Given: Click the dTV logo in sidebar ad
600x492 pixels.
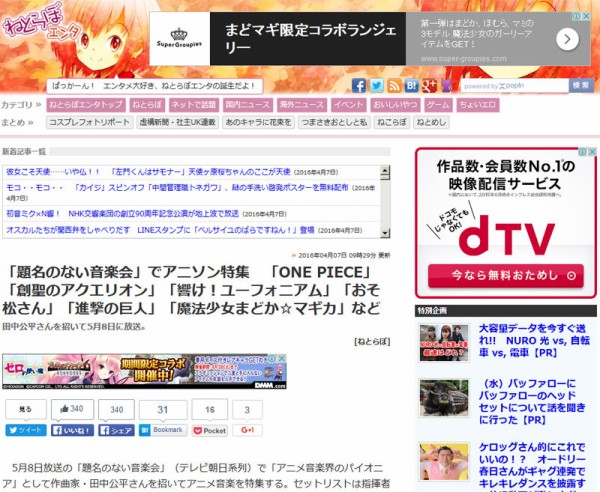Looking at the screenshot, I should point(506,235).
